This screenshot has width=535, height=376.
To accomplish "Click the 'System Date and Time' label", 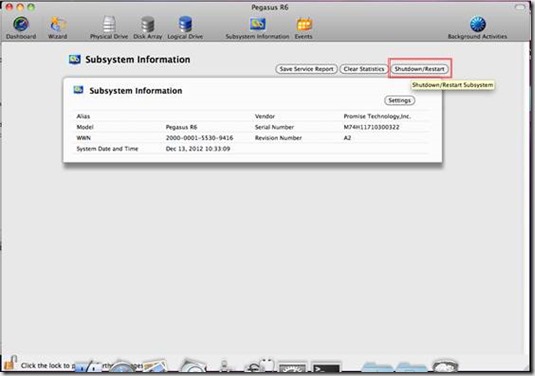I will (x=107, y=149).
